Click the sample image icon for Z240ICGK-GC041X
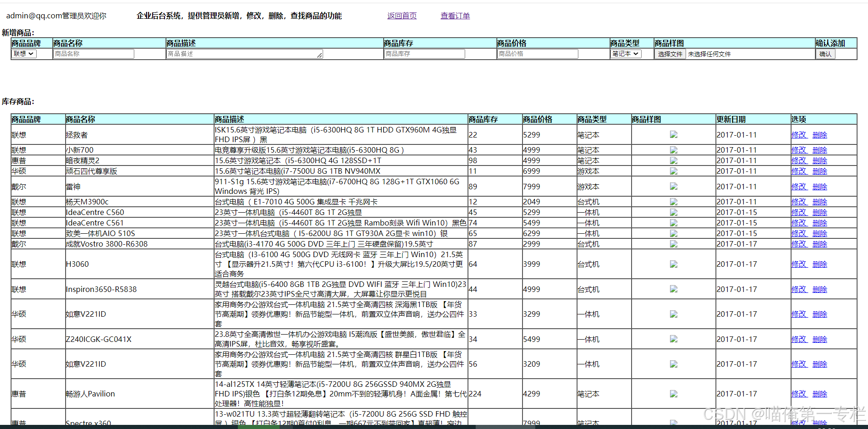The width and height of the screenshot is (868, 429). pos(673,339)
